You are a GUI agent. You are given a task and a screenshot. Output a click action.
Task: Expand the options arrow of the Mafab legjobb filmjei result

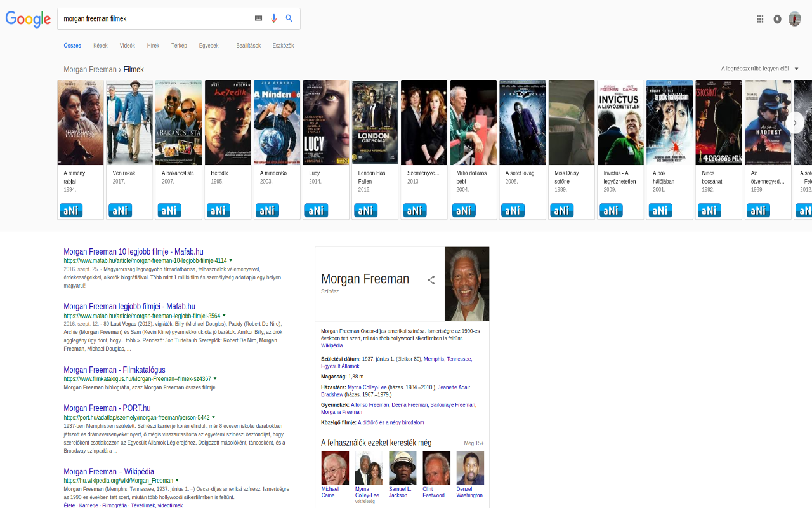point(224,315)
